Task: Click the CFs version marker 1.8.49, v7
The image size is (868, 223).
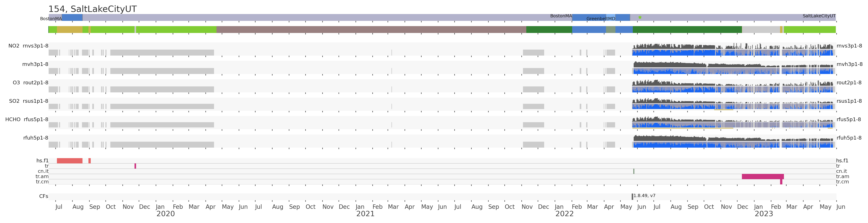Action: pos(632,196)
